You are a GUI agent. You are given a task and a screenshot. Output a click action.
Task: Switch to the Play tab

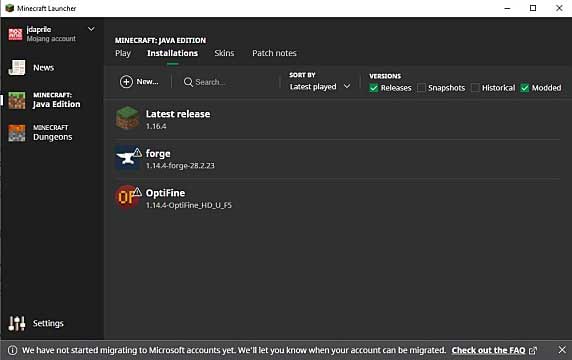[x=123, y=53]
